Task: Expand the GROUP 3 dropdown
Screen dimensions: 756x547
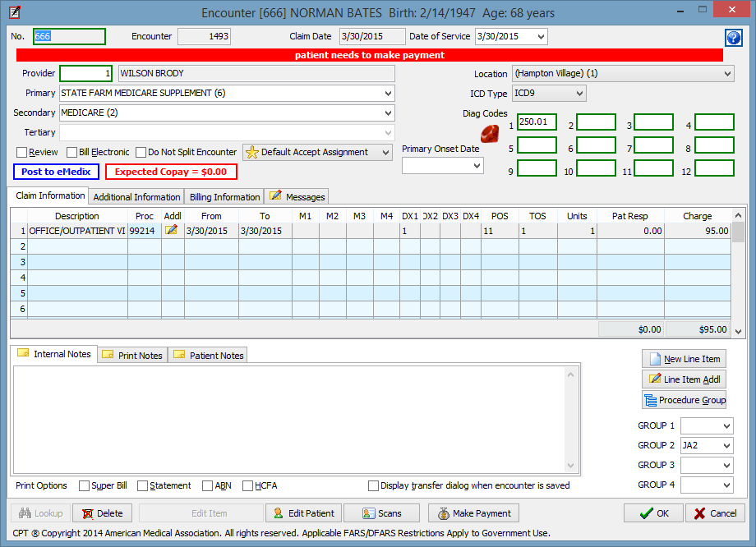Action: [x=726, y=466]
